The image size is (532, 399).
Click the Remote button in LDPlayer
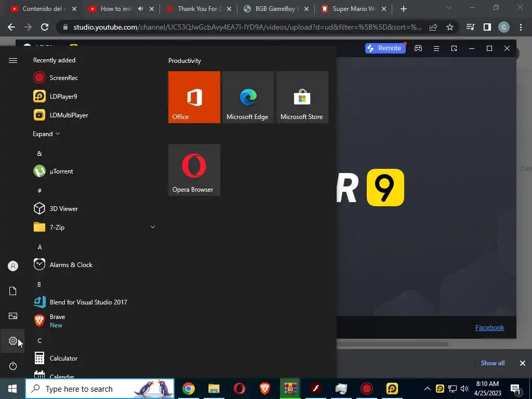tap(385, 48)
